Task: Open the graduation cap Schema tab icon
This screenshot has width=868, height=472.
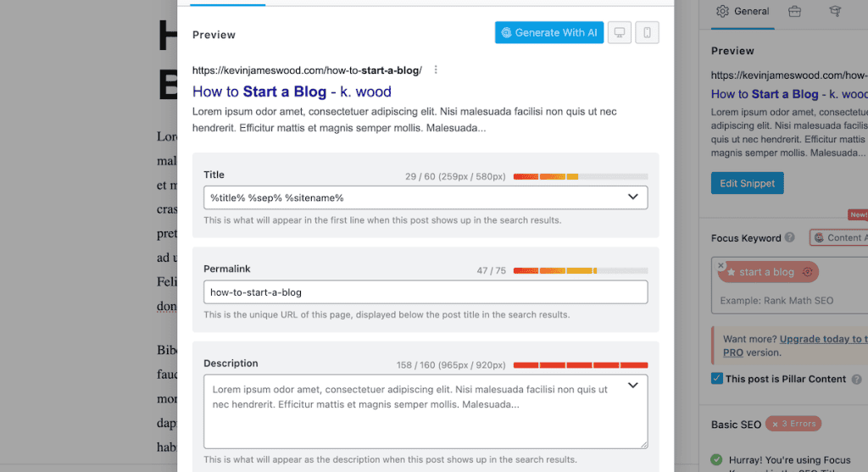Action: (835, 11)
